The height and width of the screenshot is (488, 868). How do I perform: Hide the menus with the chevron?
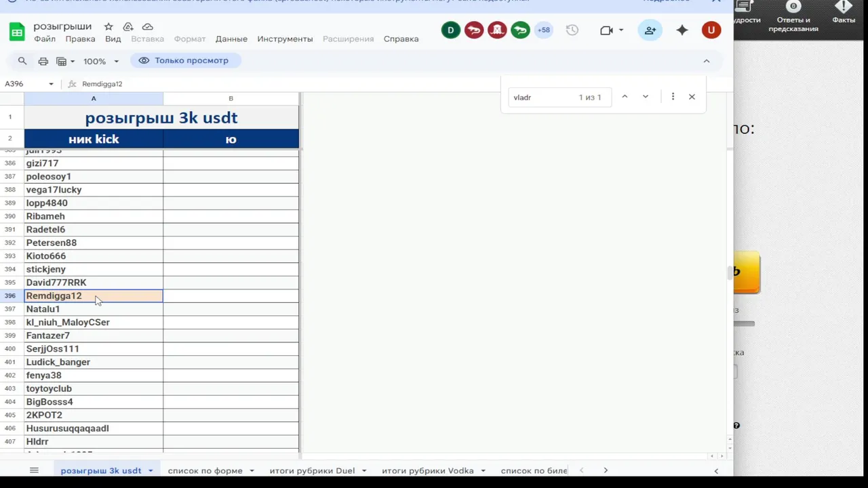click(707, 61)
